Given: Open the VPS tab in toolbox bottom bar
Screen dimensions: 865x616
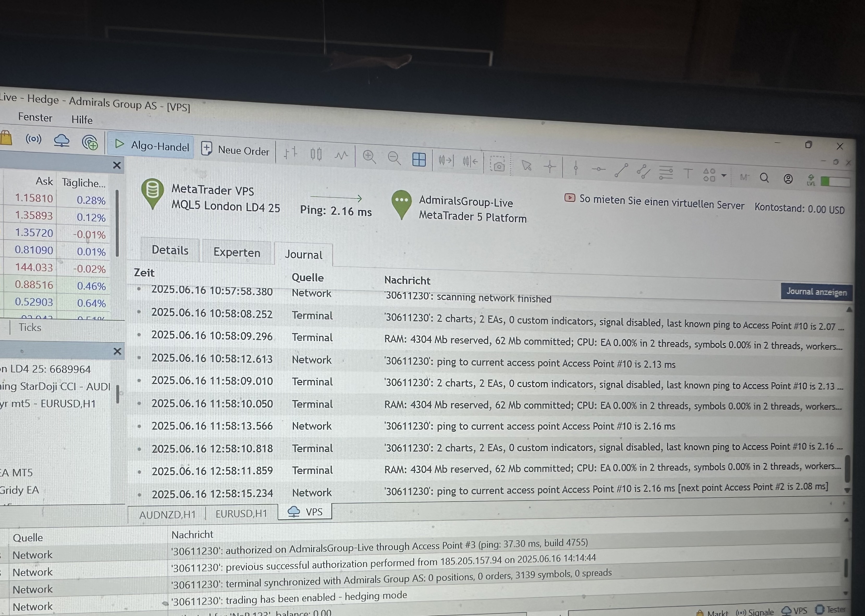Looking at the screenshot, I should click(x=794, y=611).
